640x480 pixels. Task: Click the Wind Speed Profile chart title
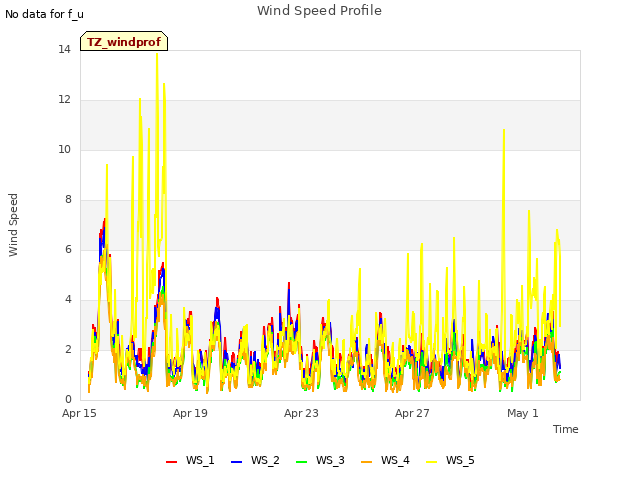[x=319, y=11]
